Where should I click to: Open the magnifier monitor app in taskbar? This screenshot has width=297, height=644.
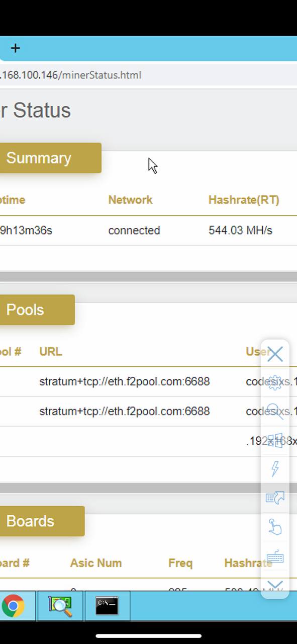(x=60, y=606)
